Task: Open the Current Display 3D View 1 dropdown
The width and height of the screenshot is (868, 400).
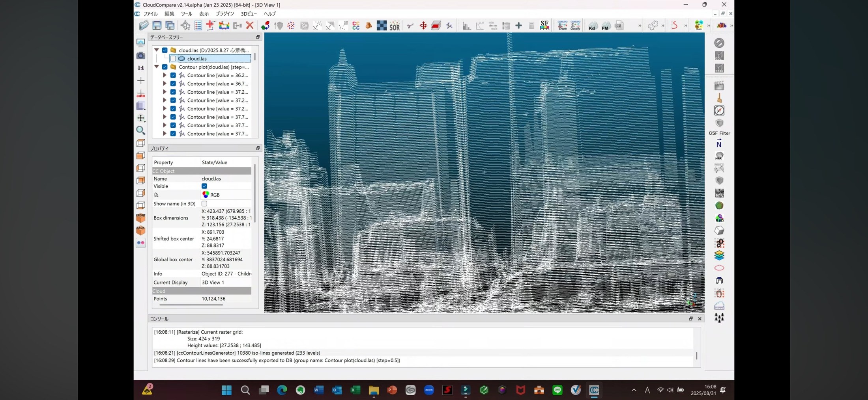Action: [x=226, y=283]
